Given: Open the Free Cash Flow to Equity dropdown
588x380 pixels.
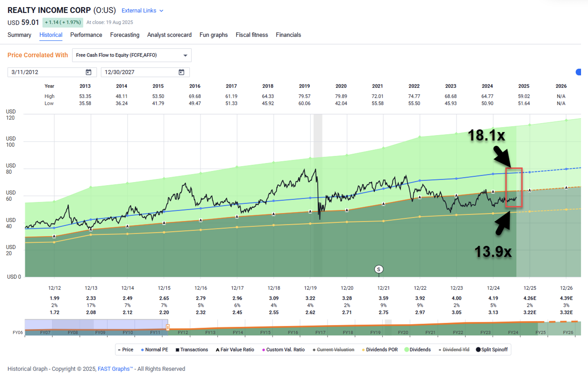Looking at the screenshot, I should pos(132,55).
